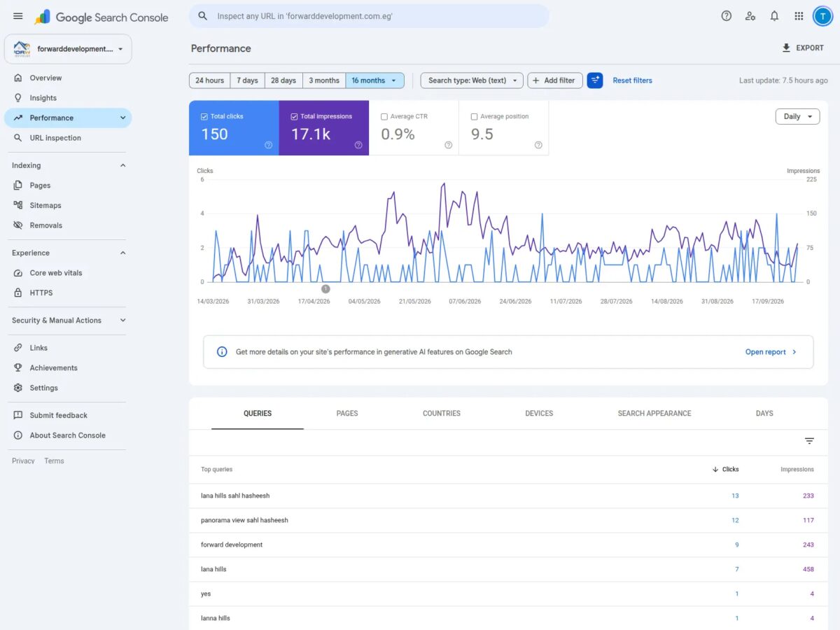Open the help question mark icon

(x=727, y=16)
